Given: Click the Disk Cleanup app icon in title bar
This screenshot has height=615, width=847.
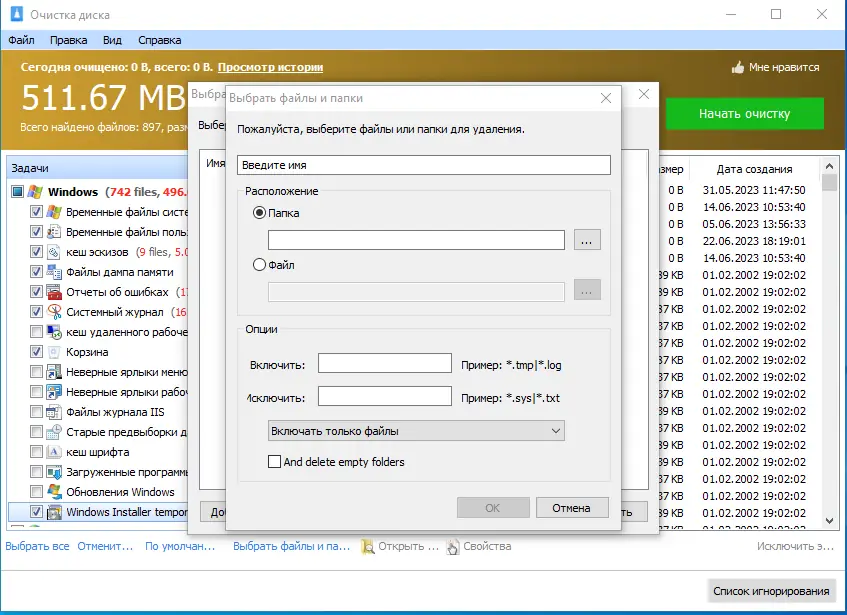Looking at the screenshot, I should [x=17, y=14].
